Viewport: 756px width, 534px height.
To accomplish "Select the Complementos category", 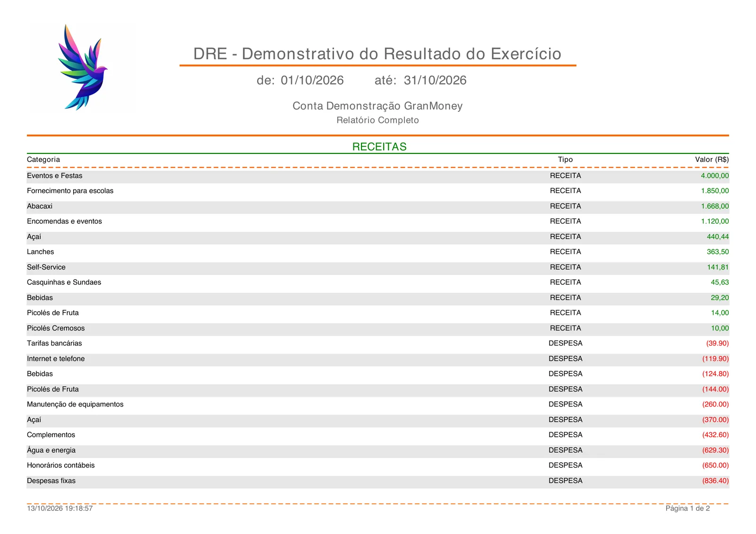I will pos(51,435).
